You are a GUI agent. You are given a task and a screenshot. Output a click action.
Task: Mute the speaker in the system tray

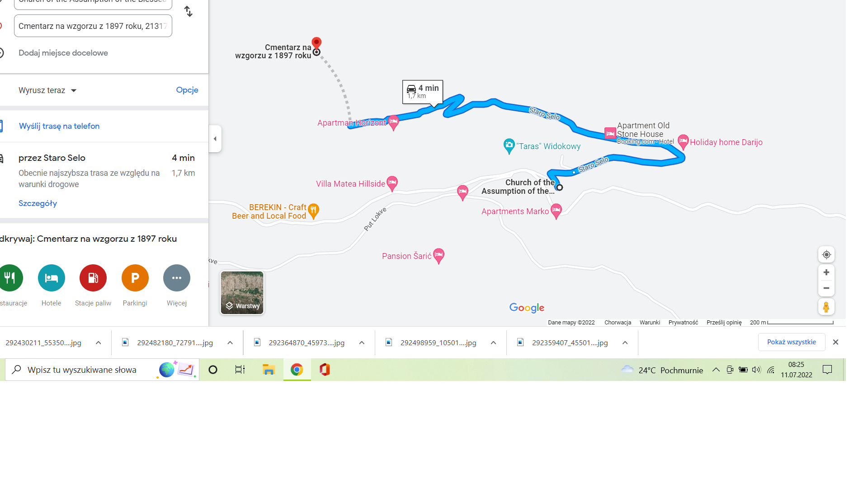tap(756, 370)
